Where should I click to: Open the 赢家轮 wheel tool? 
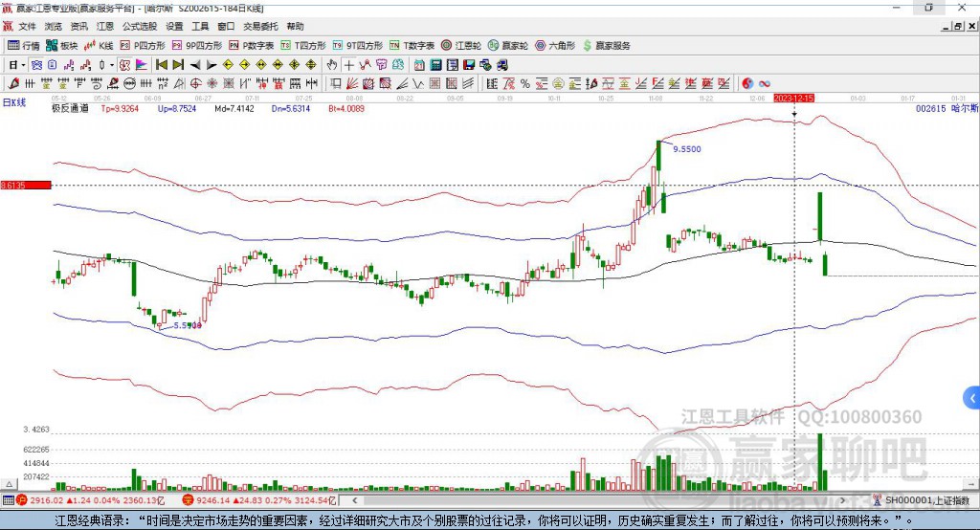coord(508,46)
